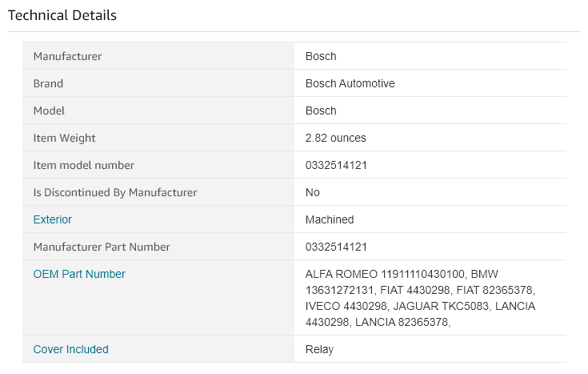This screenshot has width=588, height=374.
Task: Open the OEM Part Number link
Action: 78,274
